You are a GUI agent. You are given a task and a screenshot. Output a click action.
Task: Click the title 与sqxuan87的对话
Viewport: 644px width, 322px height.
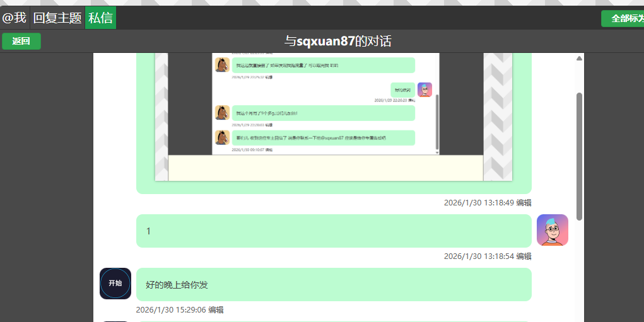pyautogui.click(x=338, y=41)
